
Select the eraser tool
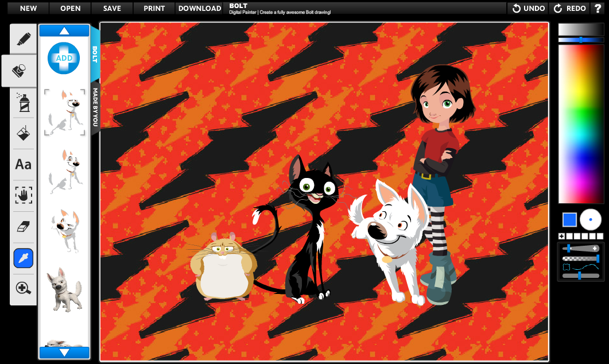tap(24, 226)
